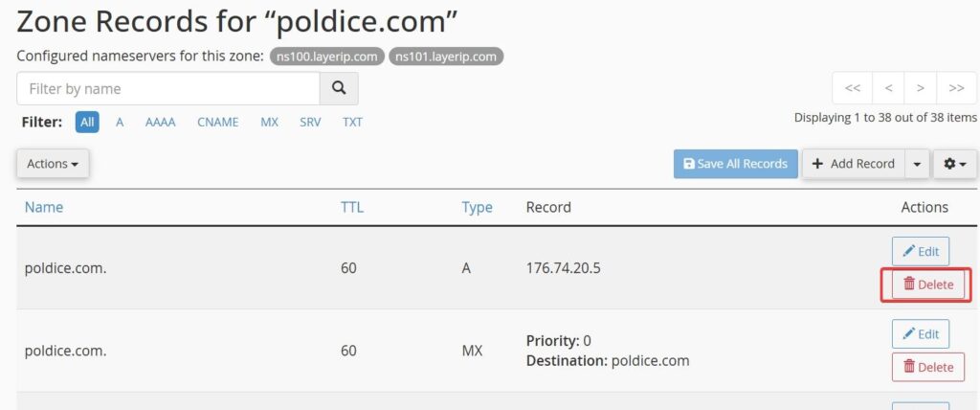Viewport: 980px width, 410px height.
Task: Go to the previous page arrow
Action: click(x=888, y=88)
